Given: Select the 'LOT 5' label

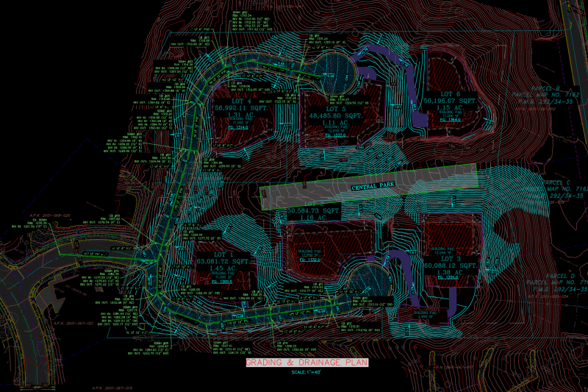Looking at the screenshot, I should 336,109.
